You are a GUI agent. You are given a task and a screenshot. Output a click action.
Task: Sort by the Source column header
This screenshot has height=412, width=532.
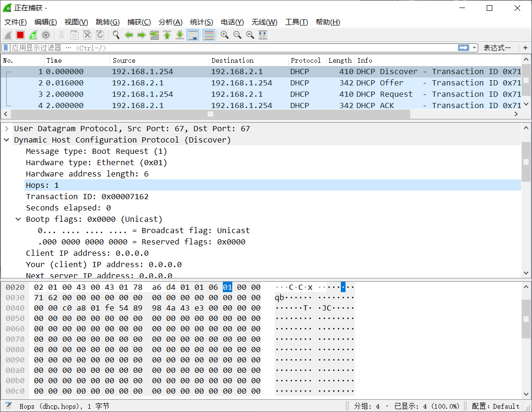coord(160,60)
